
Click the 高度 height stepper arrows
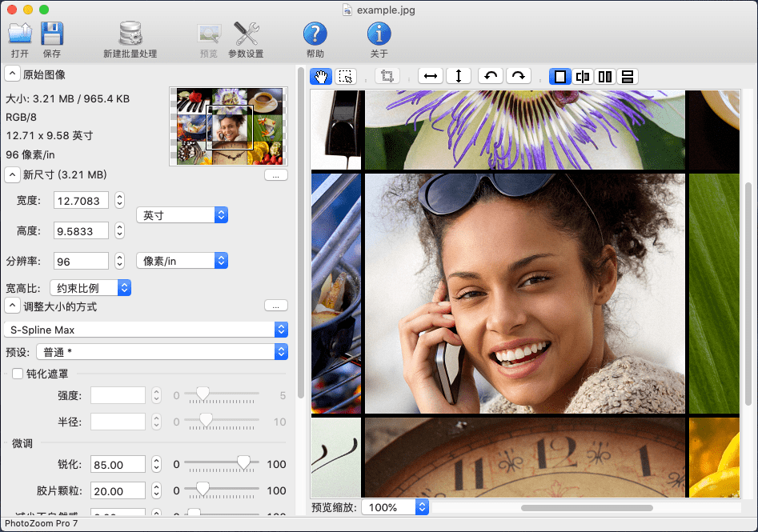120,230
